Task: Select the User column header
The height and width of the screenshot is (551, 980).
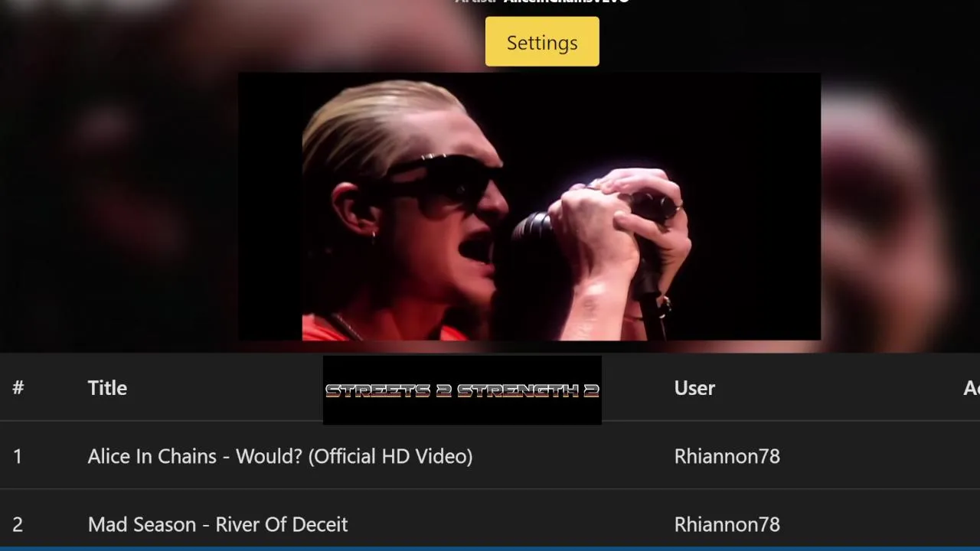Action: [x=694, y=388]
